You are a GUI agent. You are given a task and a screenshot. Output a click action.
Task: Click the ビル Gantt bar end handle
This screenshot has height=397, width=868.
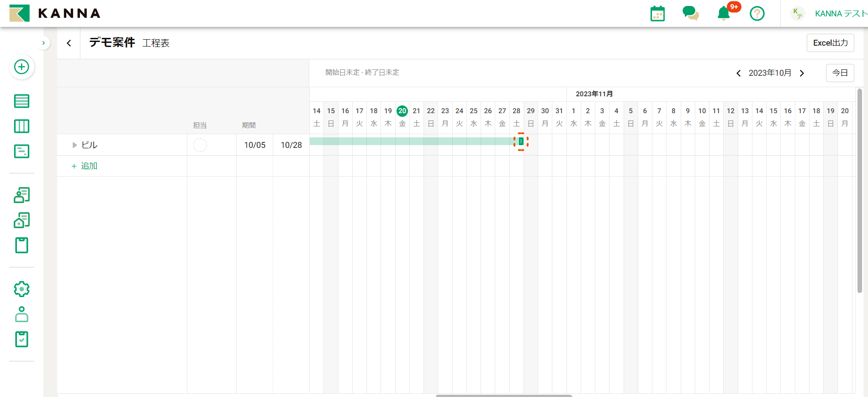pyautogui.click(x=521, y=141)
